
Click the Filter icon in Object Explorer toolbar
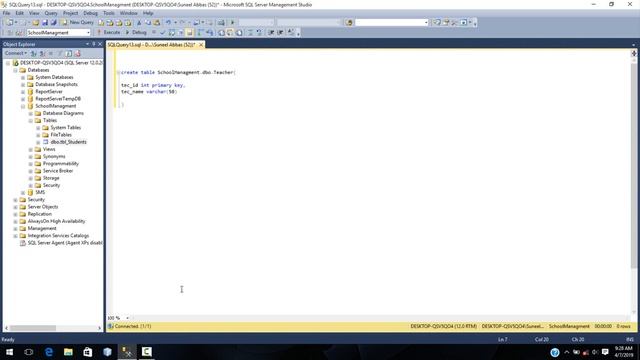[60, 53]
